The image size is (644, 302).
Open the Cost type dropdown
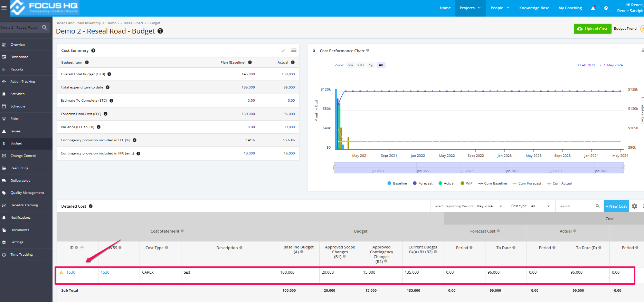pyautogui.click(x=541, y=206)
